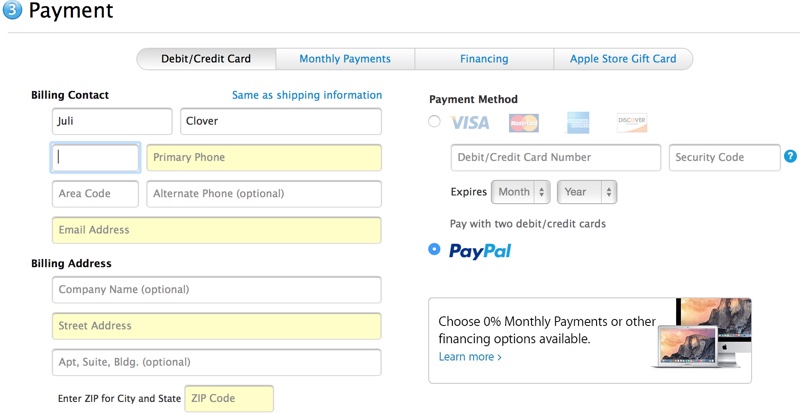Click the Visa card logo
The width and height of the screenshot is (800, 415).
tap(469, 123)
